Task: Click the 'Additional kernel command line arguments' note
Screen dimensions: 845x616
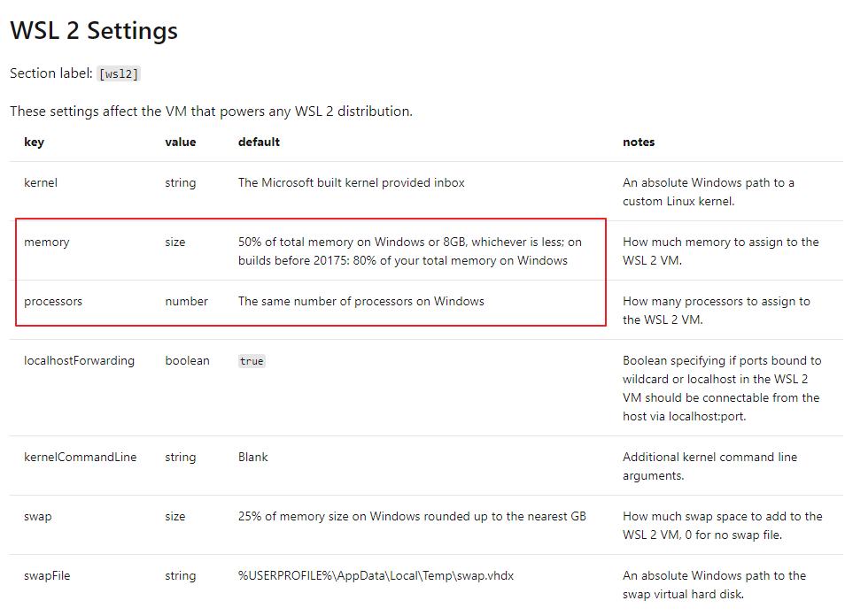Action: [709, 466]
